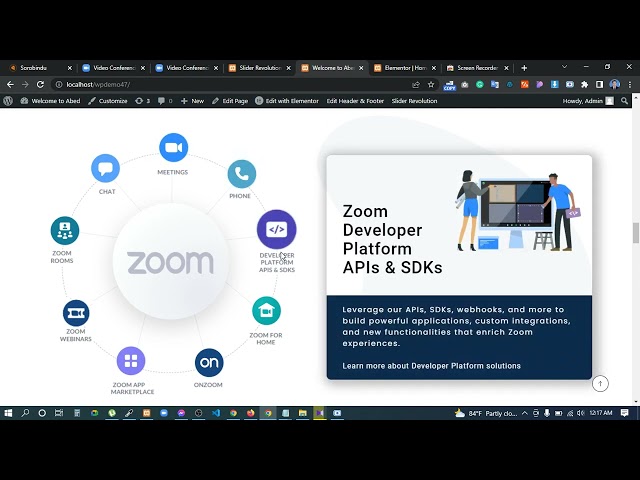Open Slider Revolution from admin bar

click(x=414, y=101)
